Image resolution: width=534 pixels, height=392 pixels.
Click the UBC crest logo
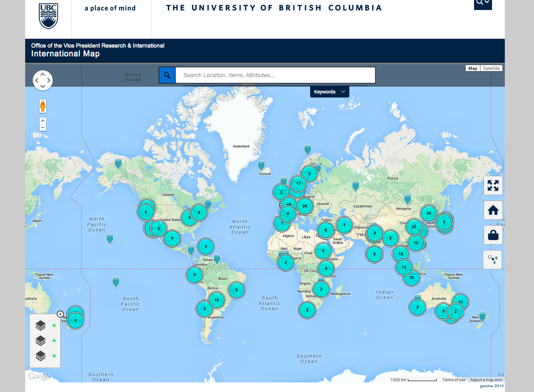[48, 16]
